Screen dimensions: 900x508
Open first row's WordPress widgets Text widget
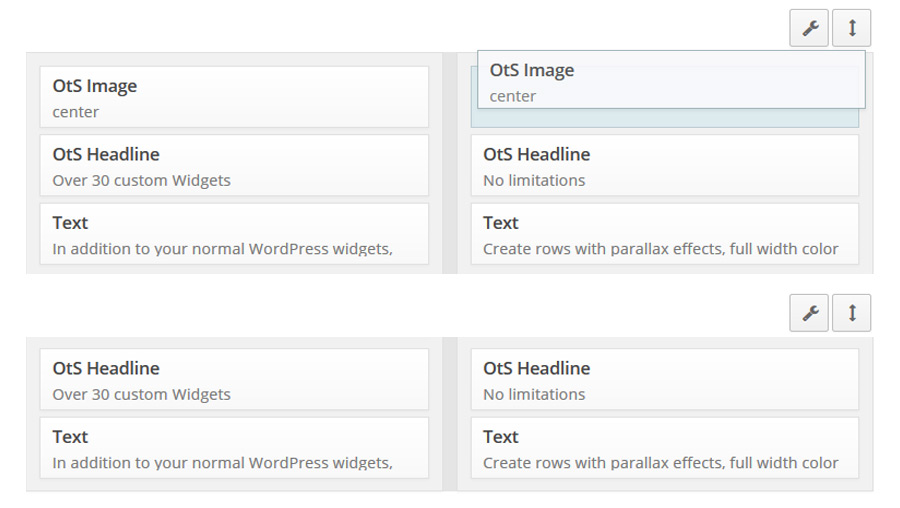coord(234,234)
